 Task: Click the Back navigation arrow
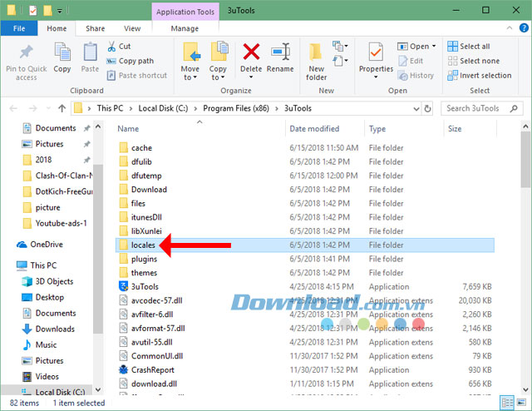(x=13, y=108)
